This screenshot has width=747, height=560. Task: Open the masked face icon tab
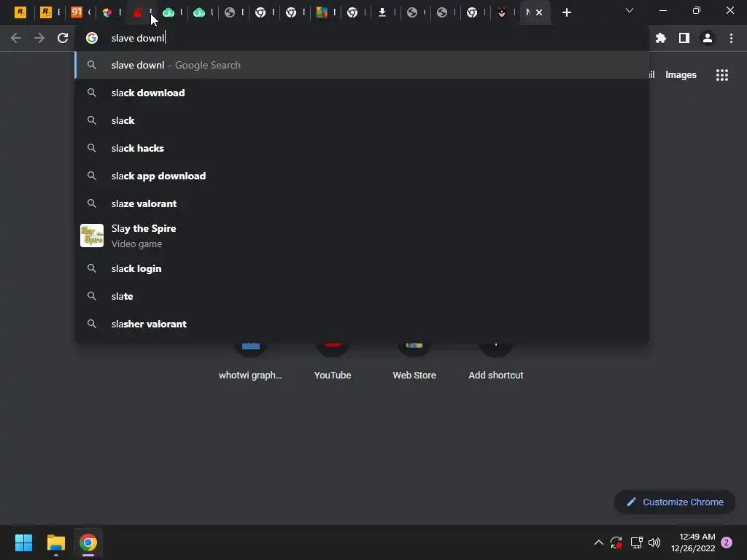click(502, 12)
